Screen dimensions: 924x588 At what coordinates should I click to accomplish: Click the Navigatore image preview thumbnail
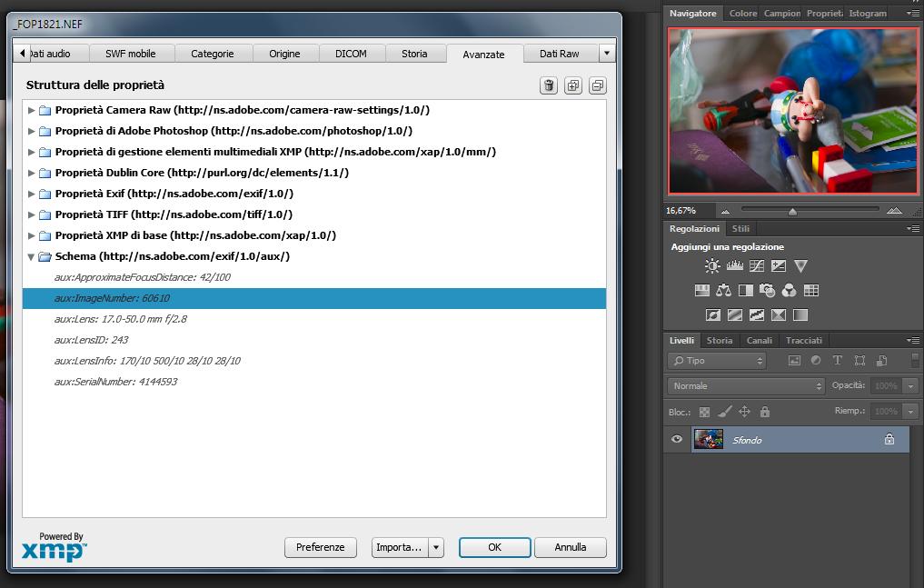tap(793, 111)
